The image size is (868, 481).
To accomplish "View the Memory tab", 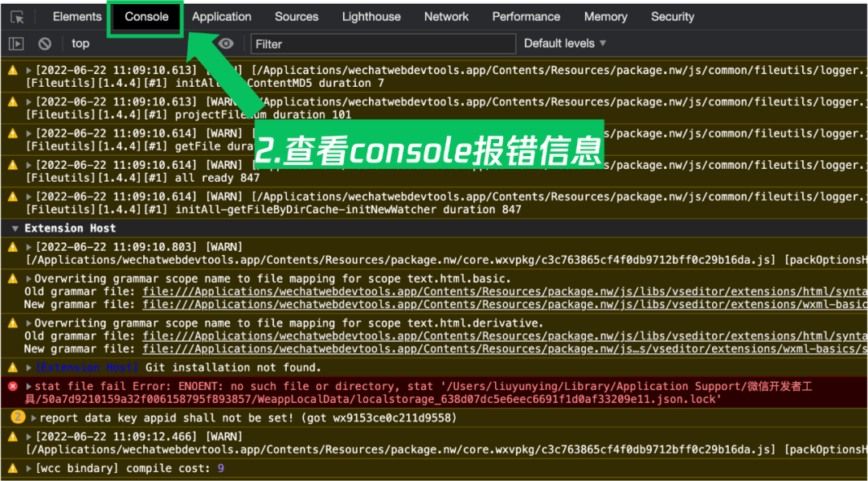I will click(606, 17).
